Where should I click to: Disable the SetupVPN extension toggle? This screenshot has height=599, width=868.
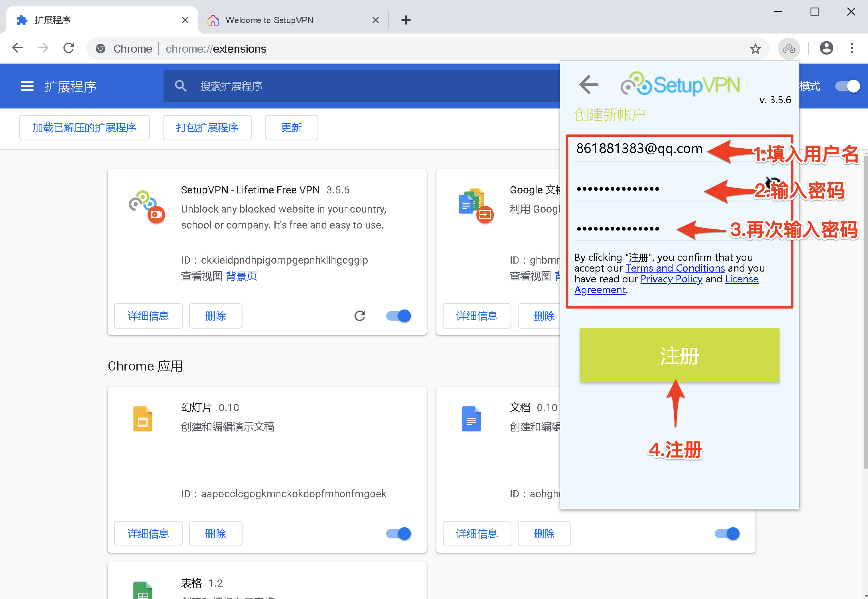pos(398,316)
